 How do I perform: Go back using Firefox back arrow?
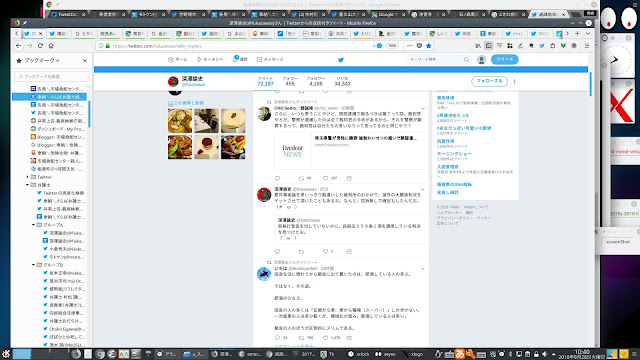tap(18, 46)
